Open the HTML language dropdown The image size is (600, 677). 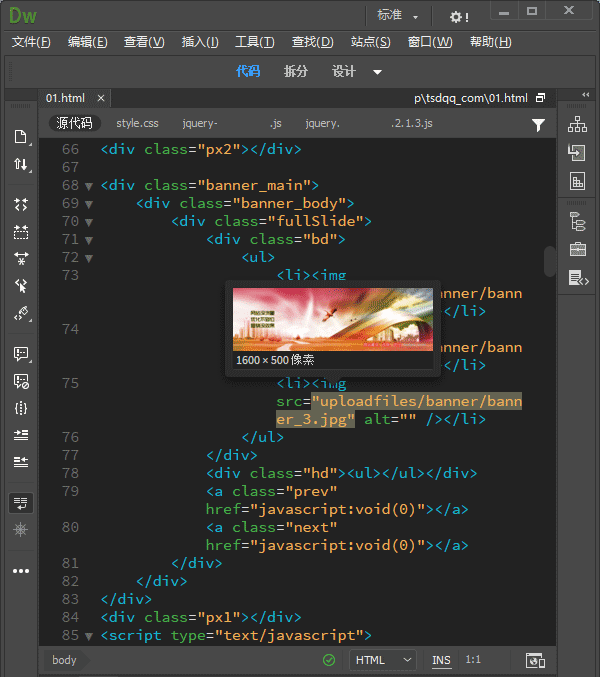[384, 660]
